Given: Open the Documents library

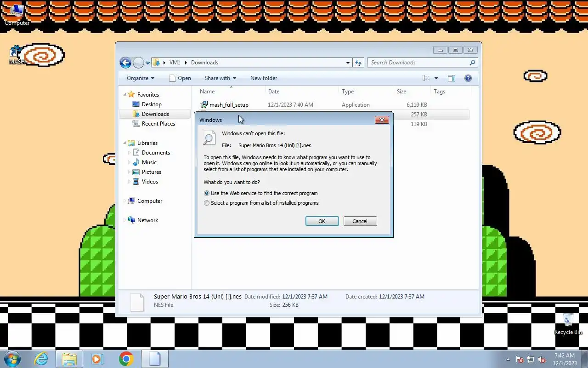Looking at the screenshot, I should click(156, 153).
